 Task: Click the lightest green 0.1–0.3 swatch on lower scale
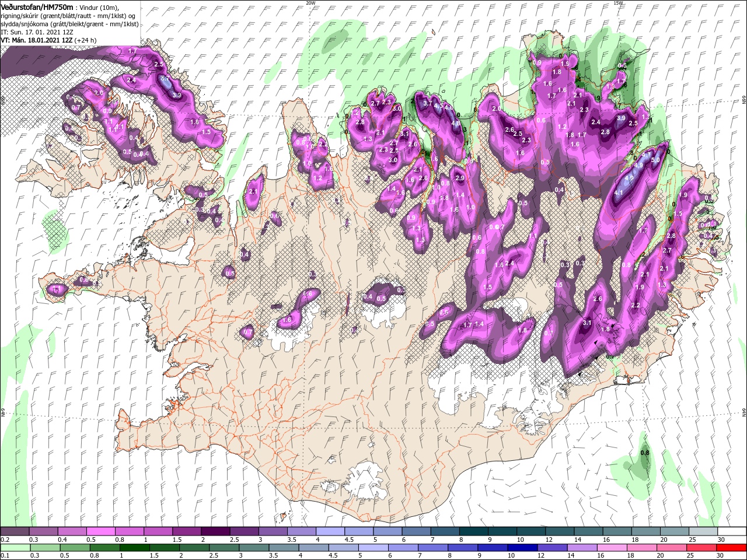[x=16, y=548]
